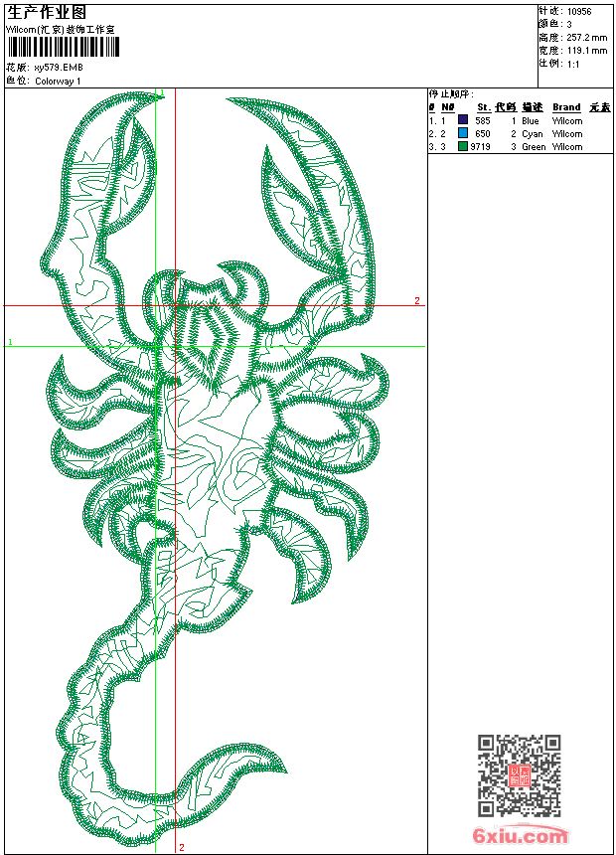The height and width of the screenshot is (855, 616).
Task: Select the Colorway 1 label
Action: coord(58,81)
